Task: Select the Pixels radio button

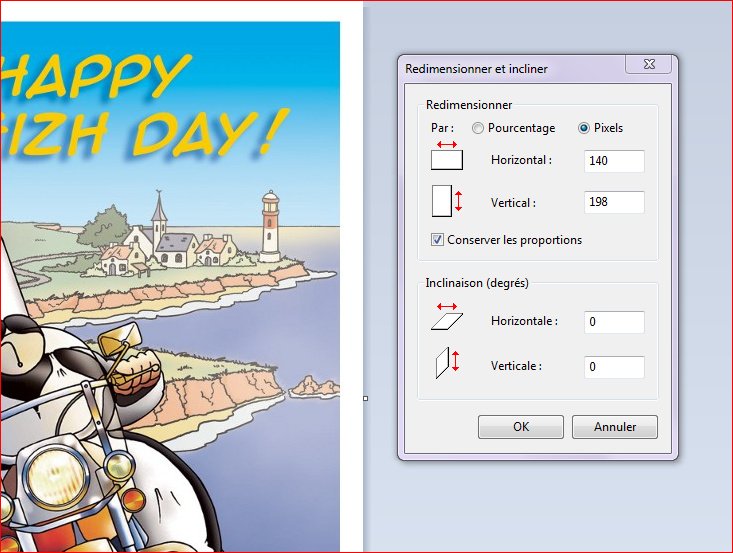Action: (x=583, y=128)
